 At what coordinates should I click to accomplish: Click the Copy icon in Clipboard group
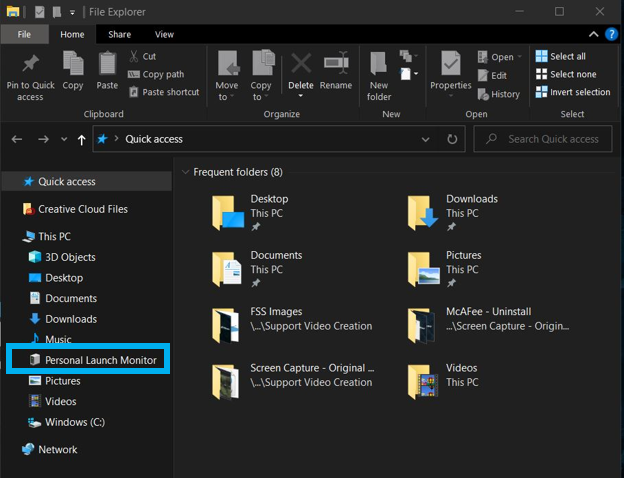pyautogui.click(x=73, y=64)
